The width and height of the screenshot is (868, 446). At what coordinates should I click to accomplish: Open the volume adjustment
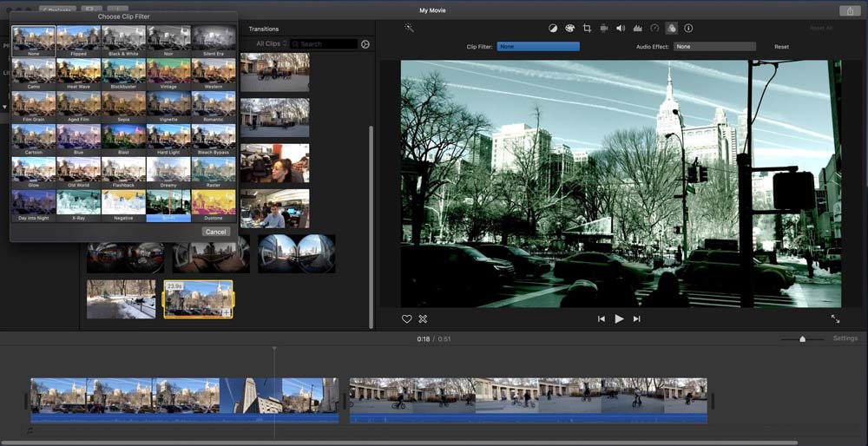tap(621, 29)
